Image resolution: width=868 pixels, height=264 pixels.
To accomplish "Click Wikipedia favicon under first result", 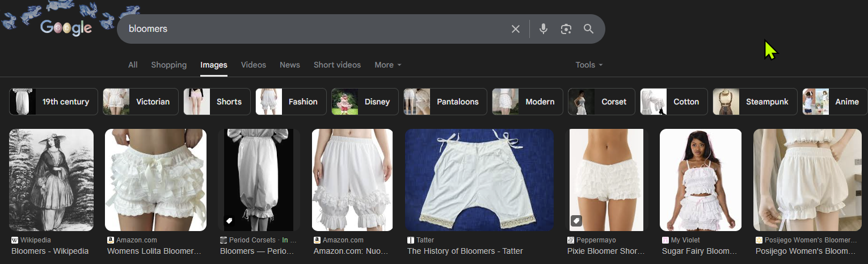I will tap(15, 240).
